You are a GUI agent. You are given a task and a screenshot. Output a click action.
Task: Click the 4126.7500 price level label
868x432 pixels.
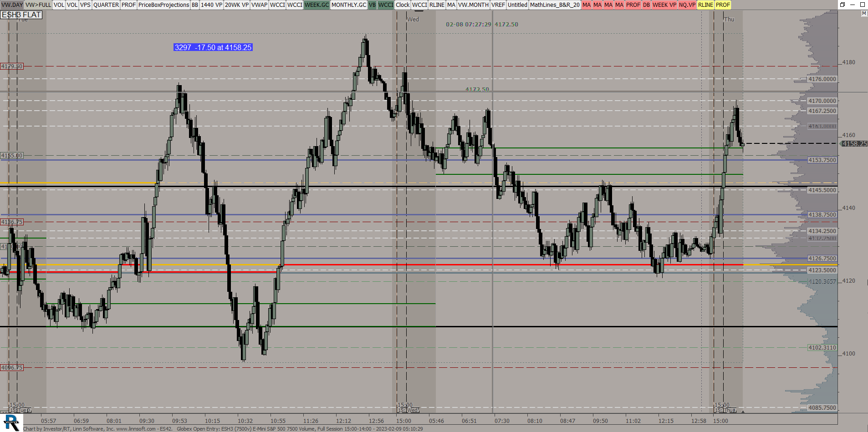pyautogui.click(x=822, y=259)
